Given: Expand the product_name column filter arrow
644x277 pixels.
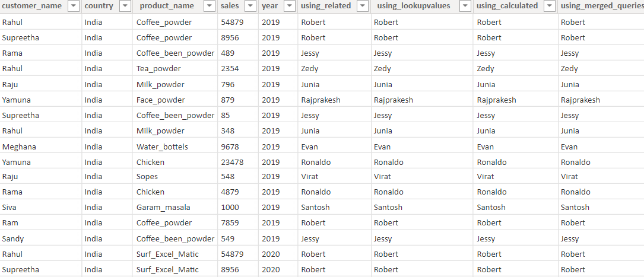Looking at the screenshot, I should [210, 6].
